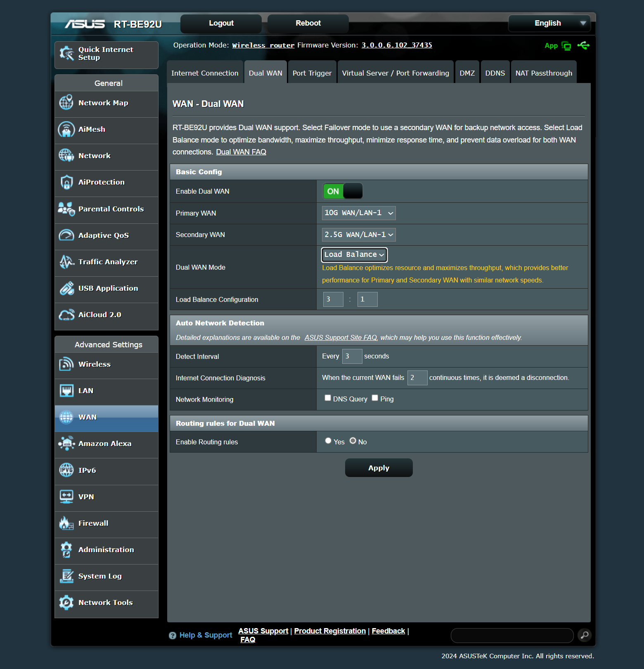Image resolution: width=644 pixels, height=669 pixels.
Task: Open the English language dropdown
Action: tap(549, 23)
